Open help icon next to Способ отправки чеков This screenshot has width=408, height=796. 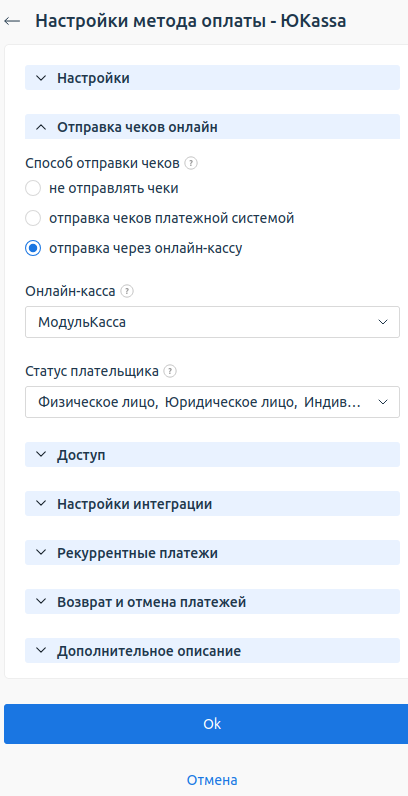(191, 163)
